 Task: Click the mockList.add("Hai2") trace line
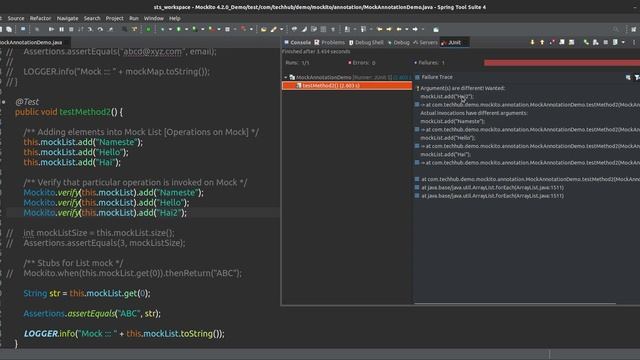[447, 97]
